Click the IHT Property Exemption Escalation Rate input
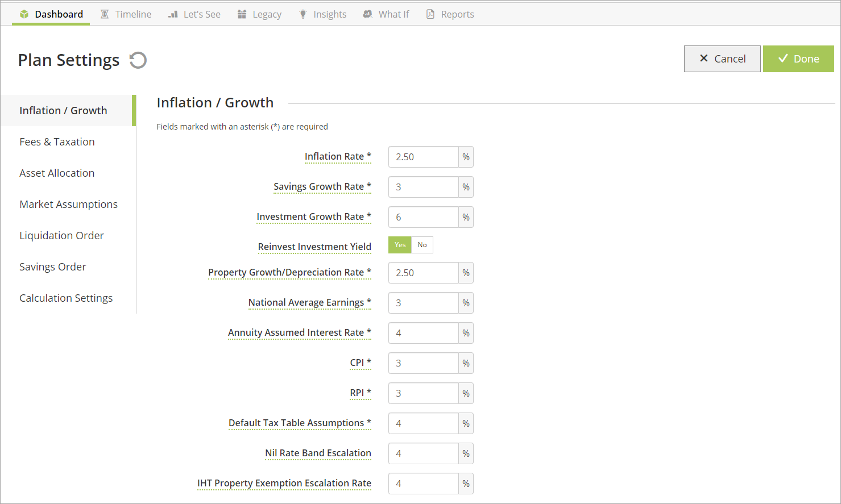Screen dimensions: 841x504 (x=424, y=484)
